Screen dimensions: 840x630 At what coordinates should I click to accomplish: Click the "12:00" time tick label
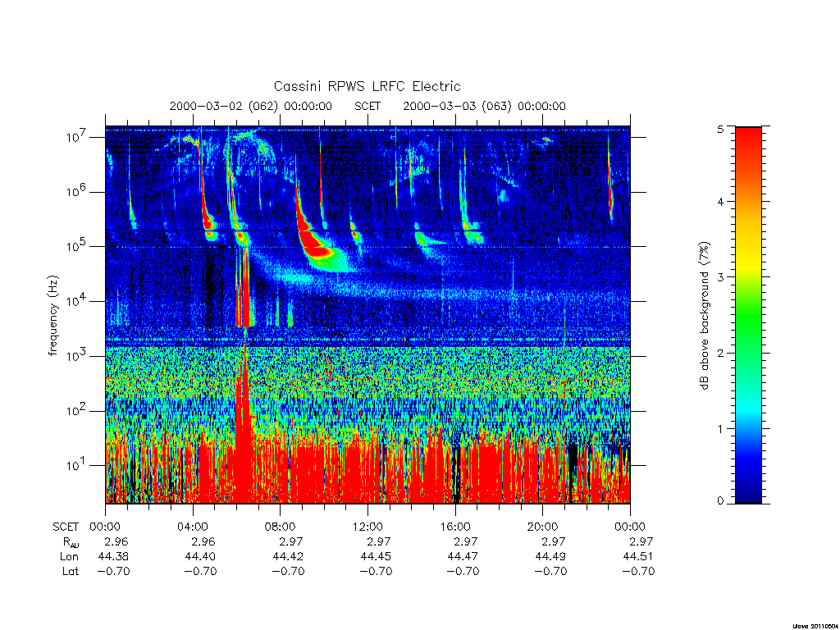367,527
